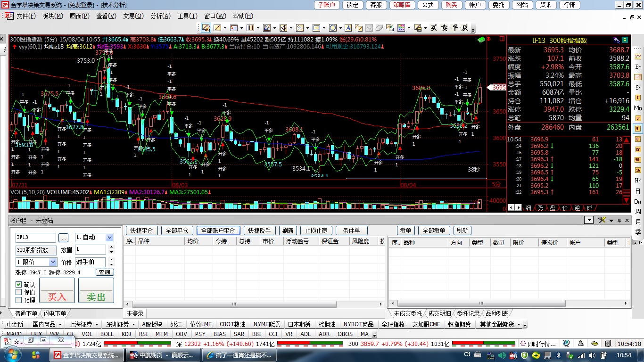Switch to the 委托记录 tab

468,313
